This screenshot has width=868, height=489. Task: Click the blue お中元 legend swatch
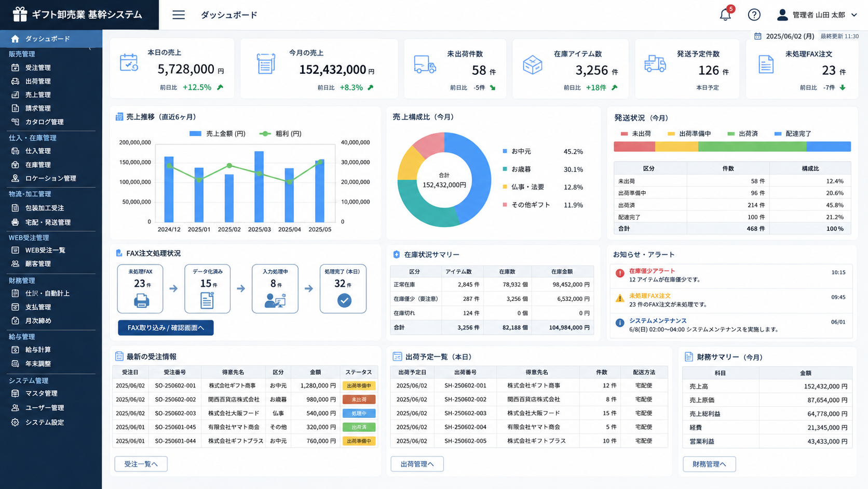point(505,151)
